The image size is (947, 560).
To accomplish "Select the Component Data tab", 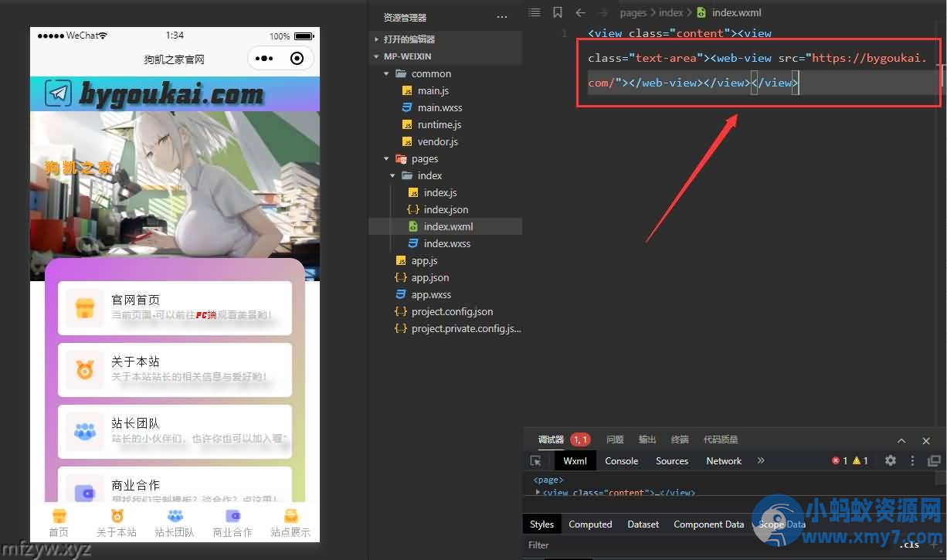I will [x=708, y=524].
